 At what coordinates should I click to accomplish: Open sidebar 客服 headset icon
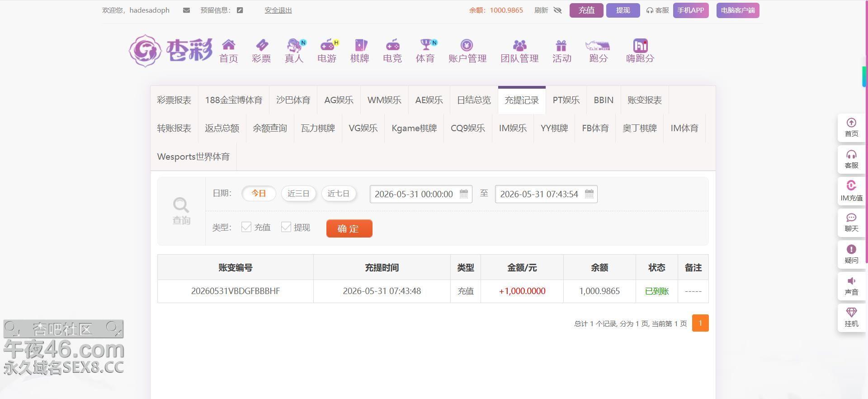click(x=851, y=154)
